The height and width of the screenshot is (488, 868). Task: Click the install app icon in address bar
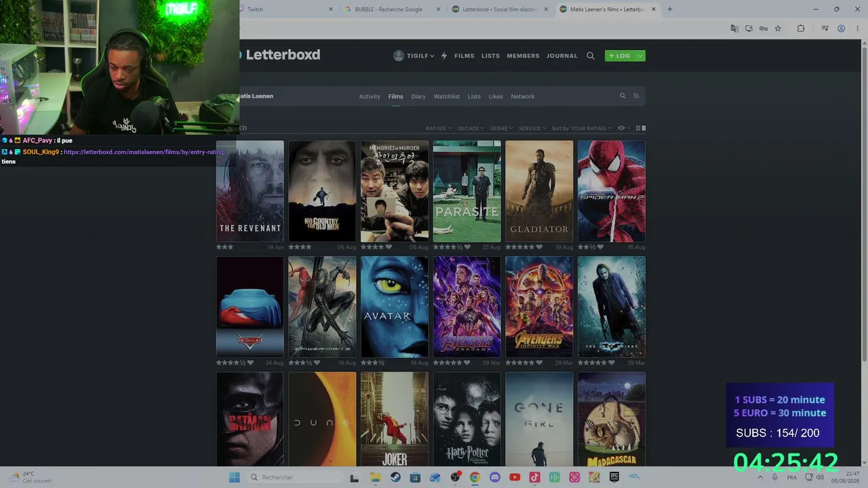point(749,28)
